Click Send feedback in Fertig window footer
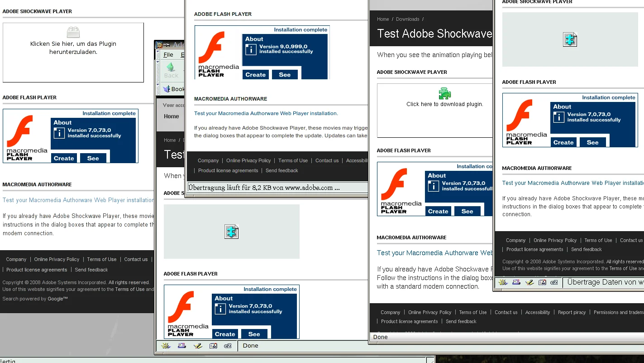Image resolution: width=644 pixels, height=363 pixels. tap(91, 270)
